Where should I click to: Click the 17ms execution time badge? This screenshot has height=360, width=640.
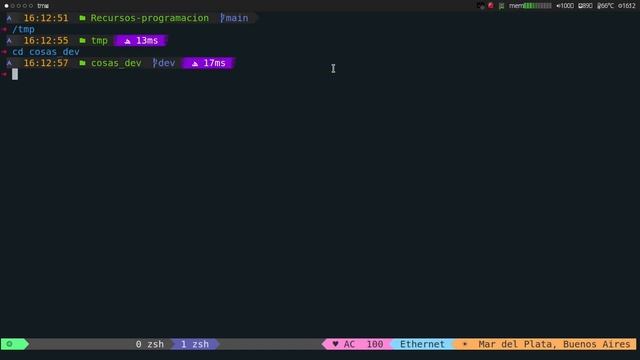click(208, 63)
